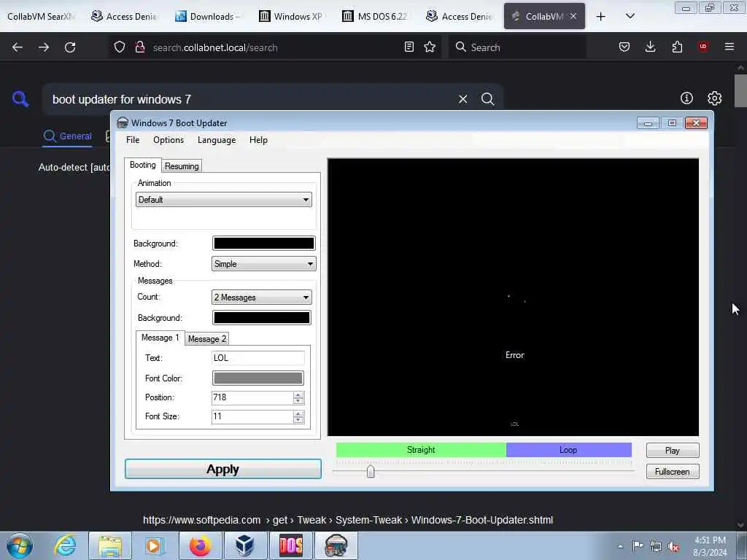Open Windows Media Player from taskbar
The image size is (747, 560).
154,545
